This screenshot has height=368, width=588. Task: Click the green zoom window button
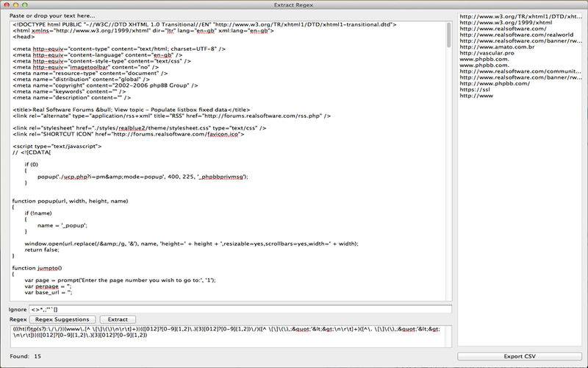tap(25, 5)
